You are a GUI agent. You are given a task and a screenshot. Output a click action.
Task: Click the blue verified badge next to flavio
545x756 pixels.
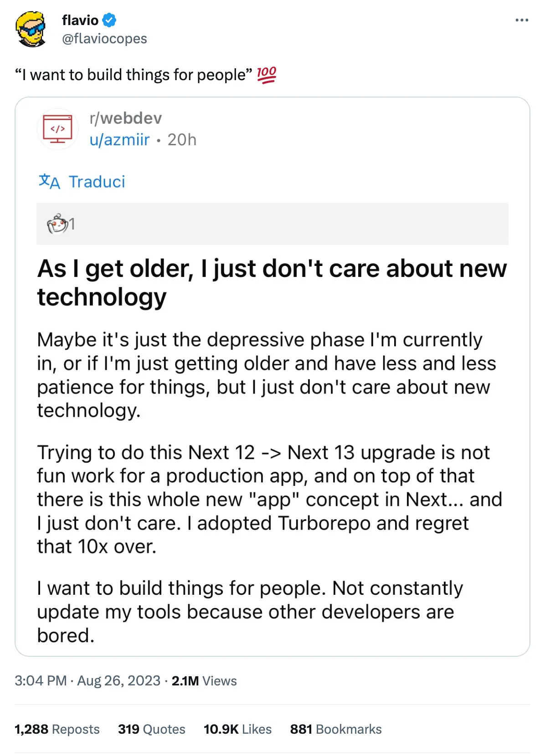click(x=109, y=20)
